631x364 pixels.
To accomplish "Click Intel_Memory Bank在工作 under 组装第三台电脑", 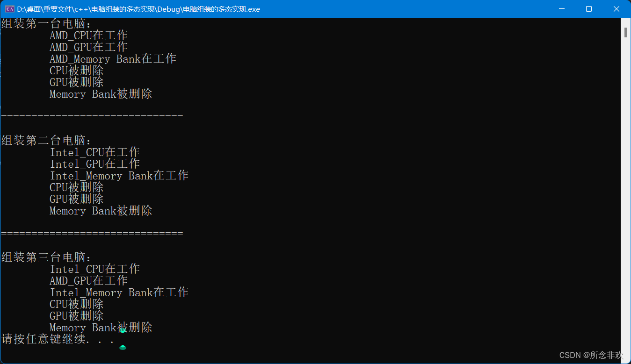I will (119, 293).
